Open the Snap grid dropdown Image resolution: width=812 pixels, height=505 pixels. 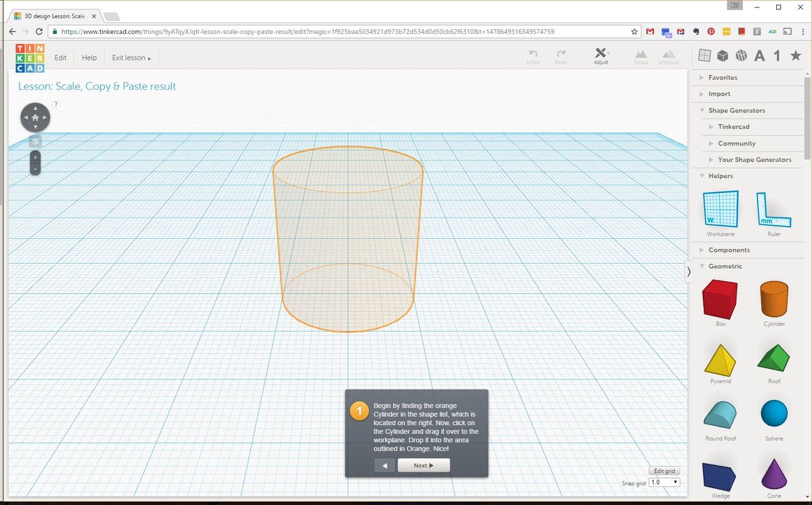(664, 482)
